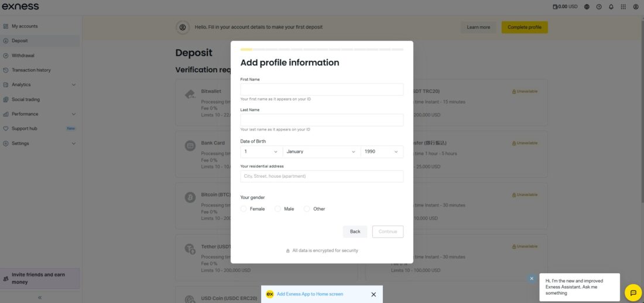The width and height of the screenshot is (644, 303).
Task: Open the Exness Assistant chat button
Action: coord(633,292)
